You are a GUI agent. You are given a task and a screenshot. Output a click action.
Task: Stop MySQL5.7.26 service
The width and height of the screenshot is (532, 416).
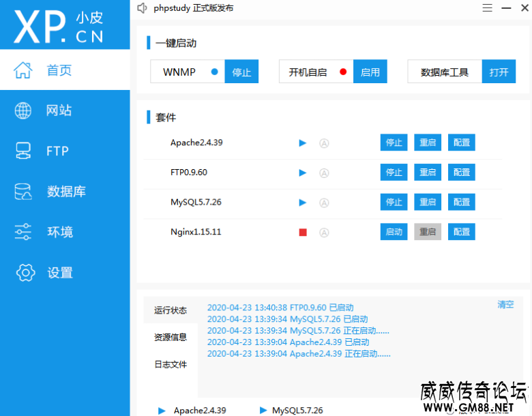coord(394,203)
